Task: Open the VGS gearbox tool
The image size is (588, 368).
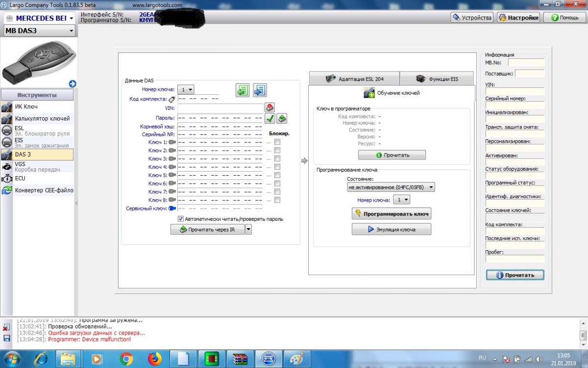Action: (x=37, y=166)
